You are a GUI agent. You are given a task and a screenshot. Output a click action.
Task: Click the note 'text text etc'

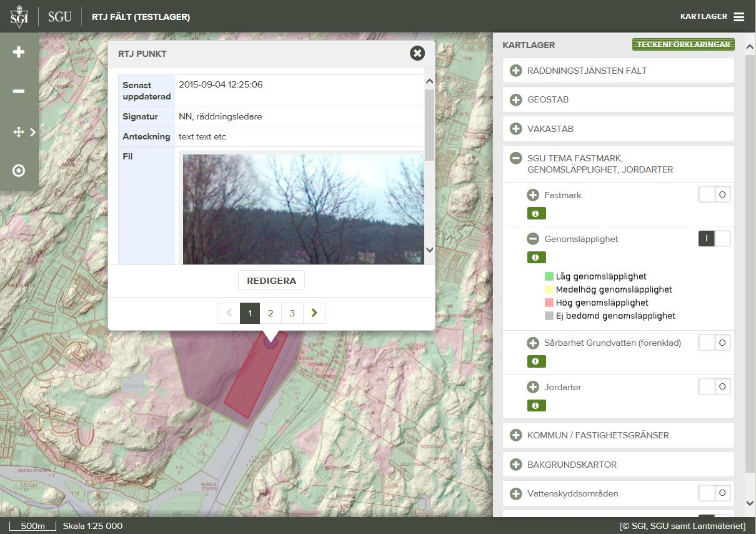click(x=202, y=136)
